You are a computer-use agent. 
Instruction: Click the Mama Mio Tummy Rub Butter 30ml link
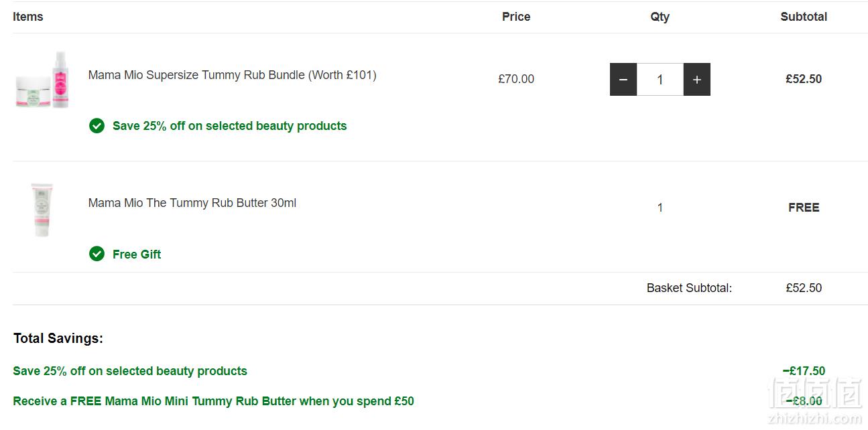(192, 203)
